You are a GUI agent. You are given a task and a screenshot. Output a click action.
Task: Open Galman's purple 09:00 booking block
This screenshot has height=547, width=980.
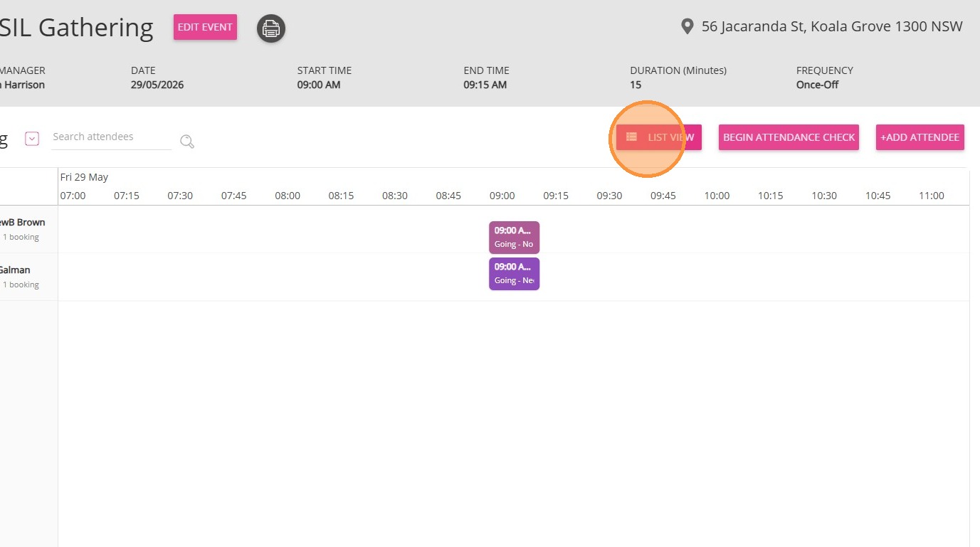pyautogui.click(x=514, y=274)
